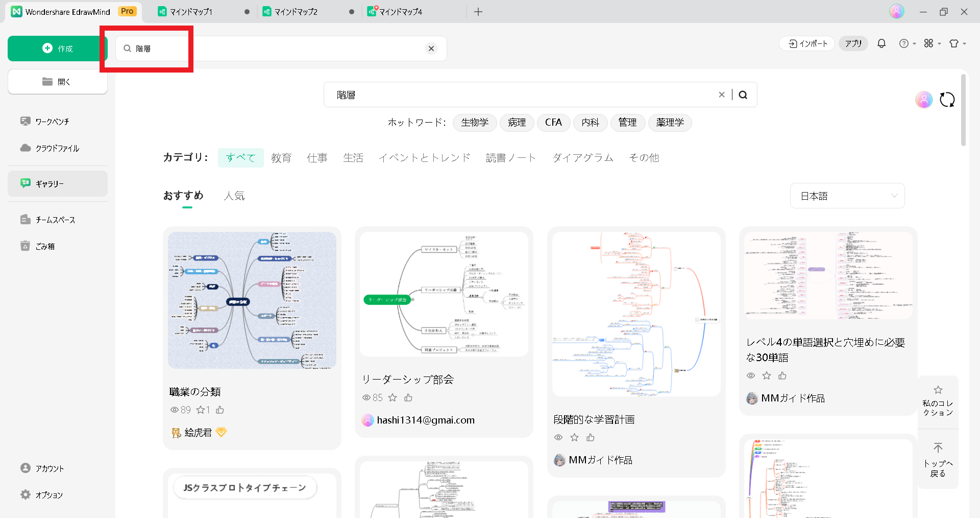Click the vertical scrollbar on the gallery

tap(963, 110)
